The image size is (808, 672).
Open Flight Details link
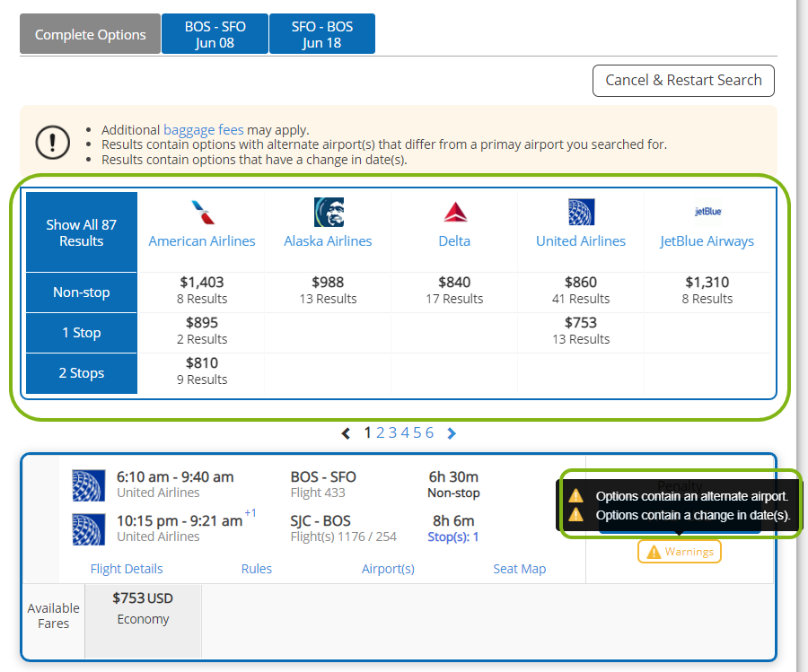click(x=127, y=569)
